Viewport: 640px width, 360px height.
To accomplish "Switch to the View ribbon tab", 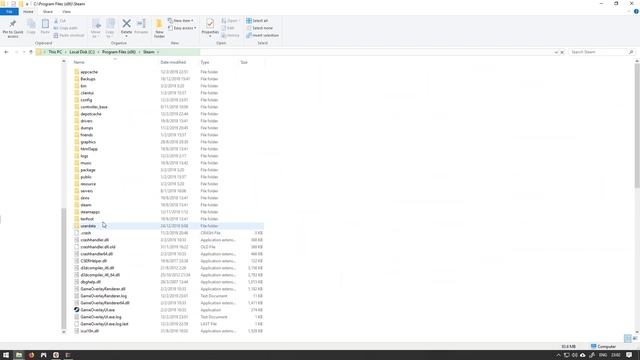I will pos(67,12).
